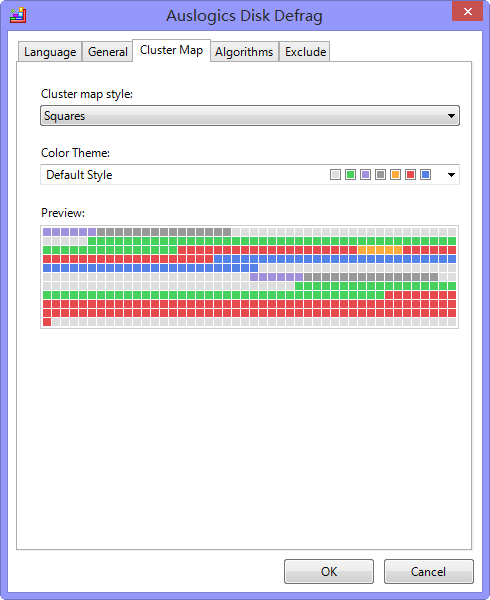490x600 pixels.
Task: Open the Exclude tab
Action: [x=305, y=52]
